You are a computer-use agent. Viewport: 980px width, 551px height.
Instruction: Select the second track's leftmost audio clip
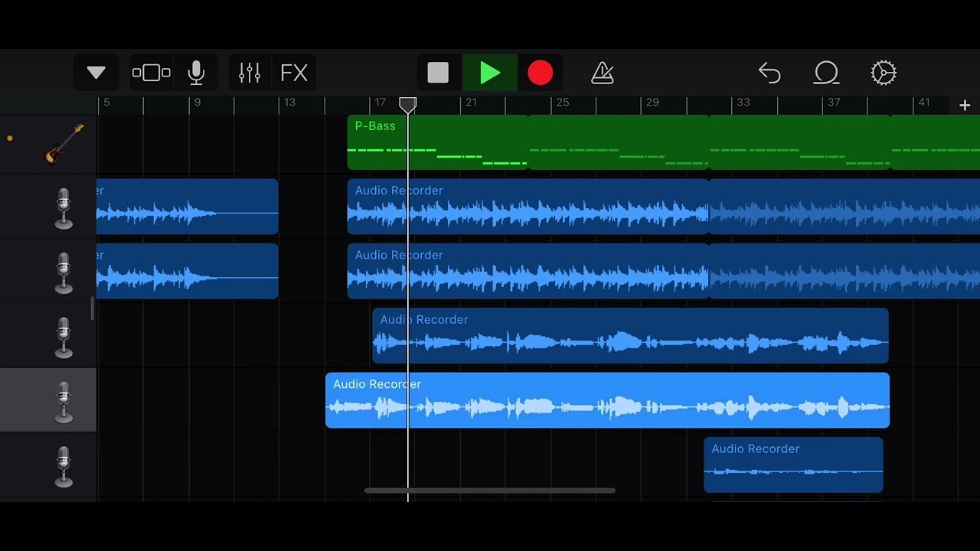[x=188, y=271]
